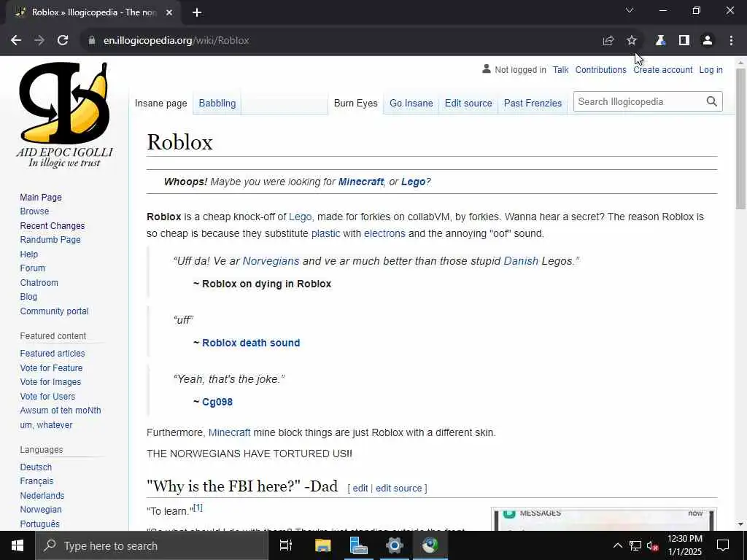Click the taskbar clock and date
This screenshot has height=560, width=747.
coord(684,545)
